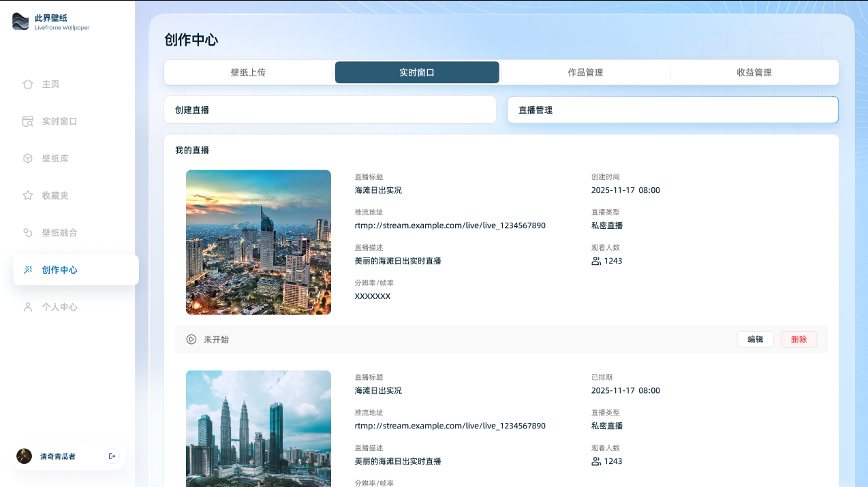Viewport: 868px width, 487px height.
Task: Click the user avatar at bottom left
Action: click(25, 456)
